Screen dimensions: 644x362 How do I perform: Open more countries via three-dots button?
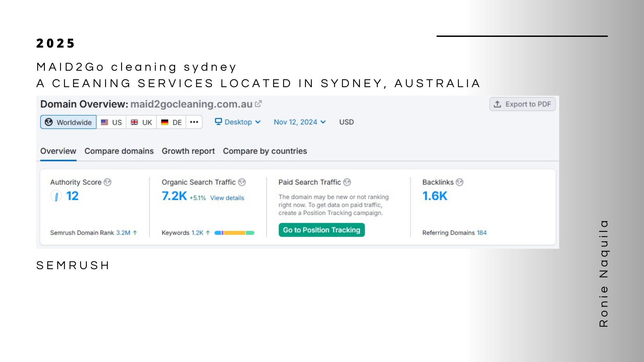click(194, 122)
